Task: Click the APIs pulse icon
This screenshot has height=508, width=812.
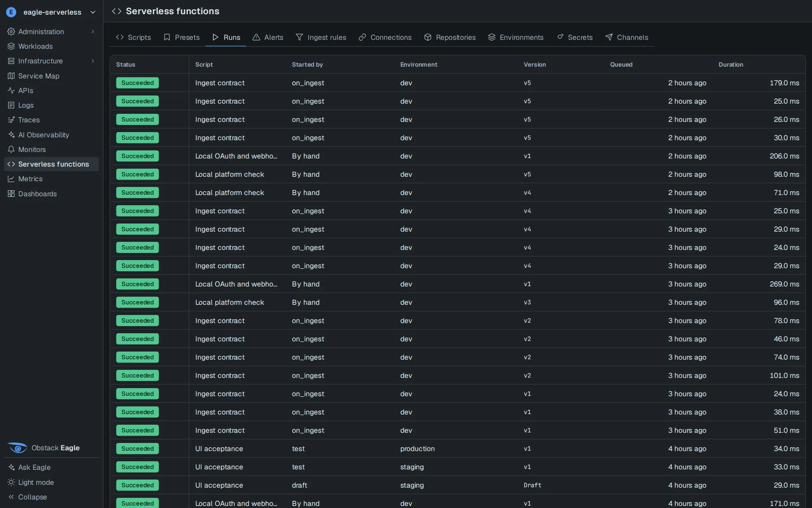Action: pyautogui.click(x=11, y=91)
